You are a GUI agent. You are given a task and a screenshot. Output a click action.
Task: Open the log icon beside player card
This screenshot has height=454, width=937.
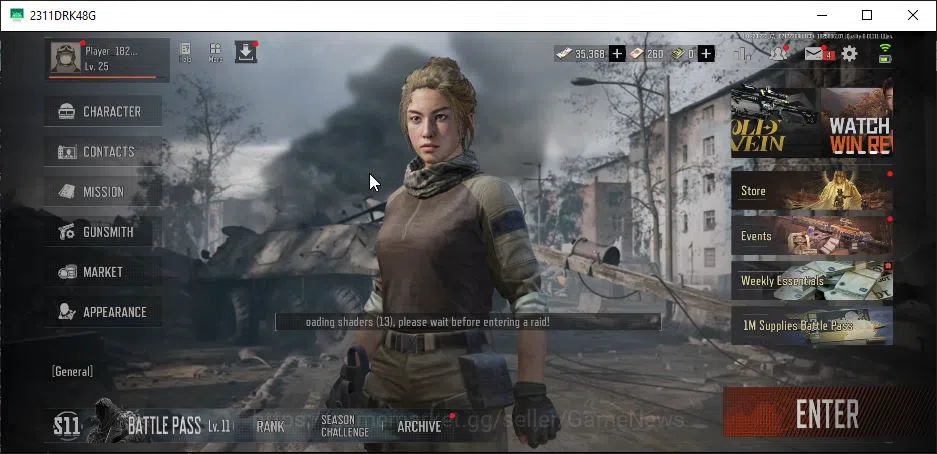pyautogui.click(x=185, y=52)
